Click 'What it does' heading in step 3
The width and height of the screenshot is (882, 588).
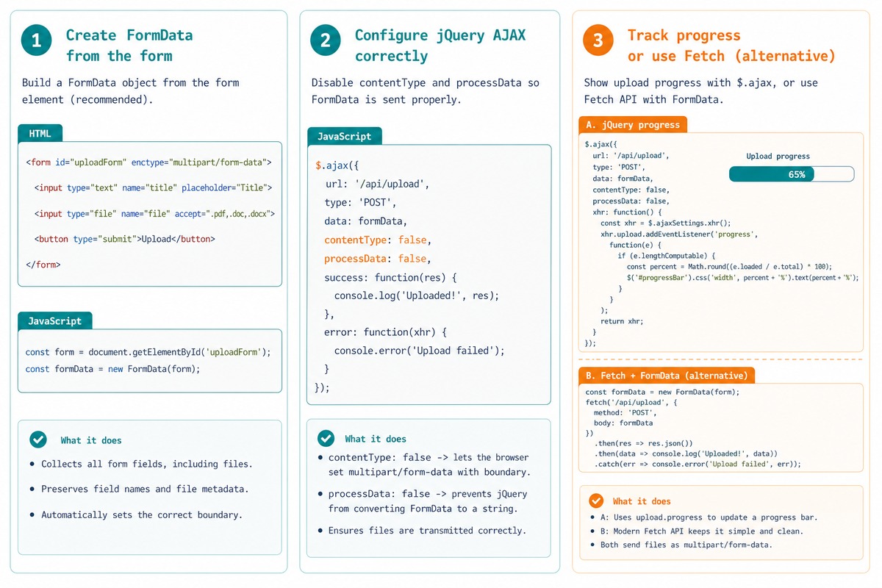click(642, 501)
